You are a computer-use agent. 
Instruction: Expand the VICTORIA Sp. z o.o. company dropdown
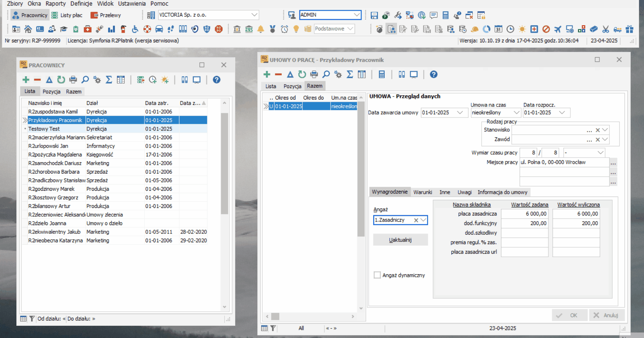[x=254, y=15]
